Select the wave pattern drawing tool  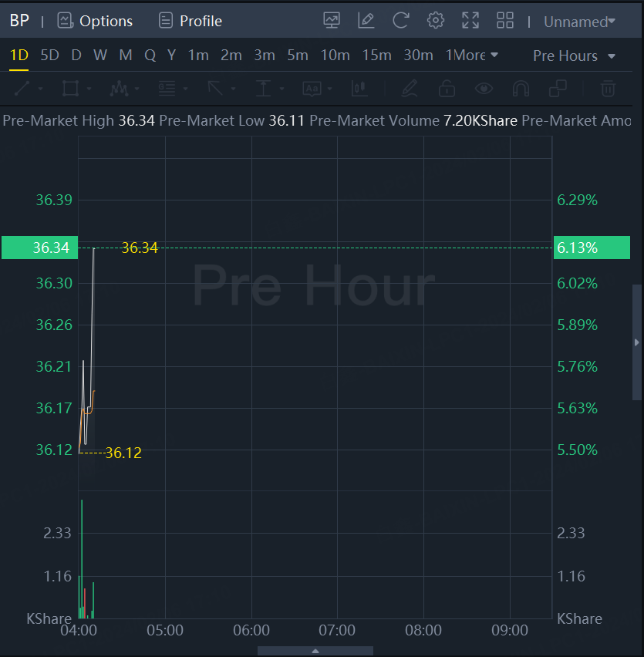pos(119,89)
